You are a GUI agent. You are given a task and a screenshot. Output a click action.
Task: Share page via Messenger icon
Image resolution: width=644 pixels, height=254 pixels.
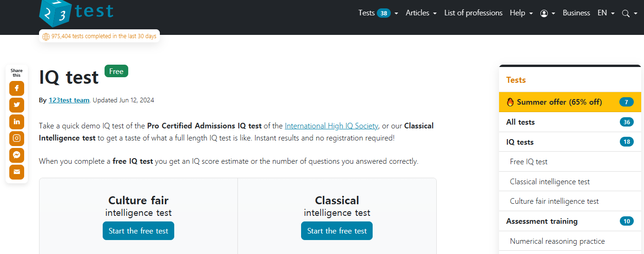(17, 155)
